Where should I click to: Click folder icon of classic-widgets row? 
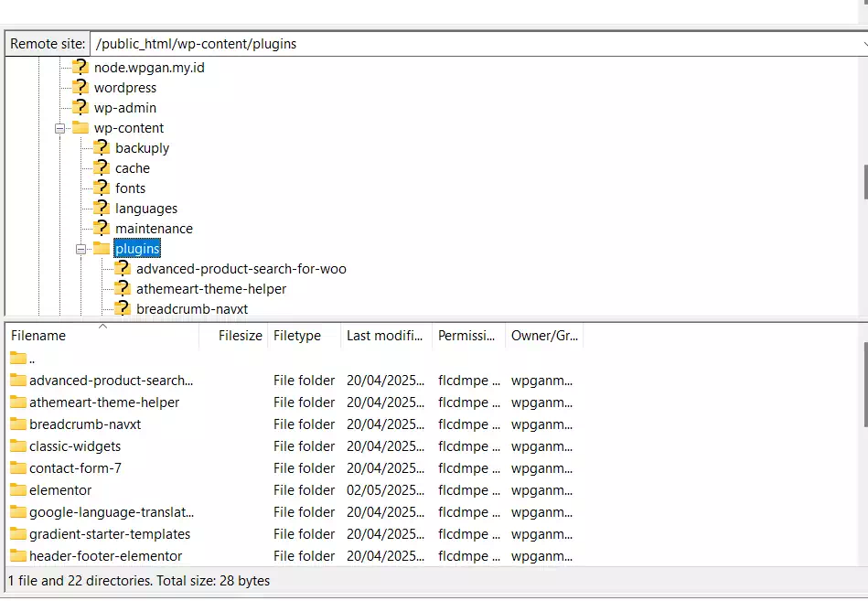point(18,446)
